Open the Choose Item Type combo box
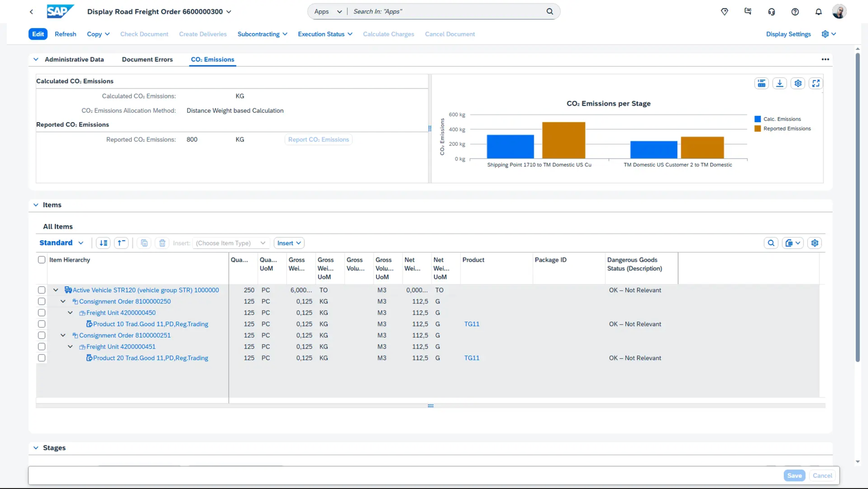Screen dimensions: 868x489 [231, 243]
